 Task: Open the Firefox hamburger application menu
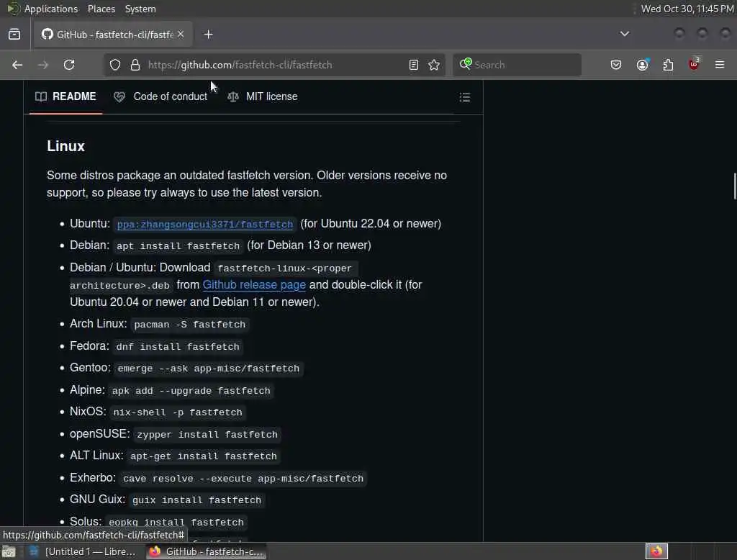pos(720,65)
